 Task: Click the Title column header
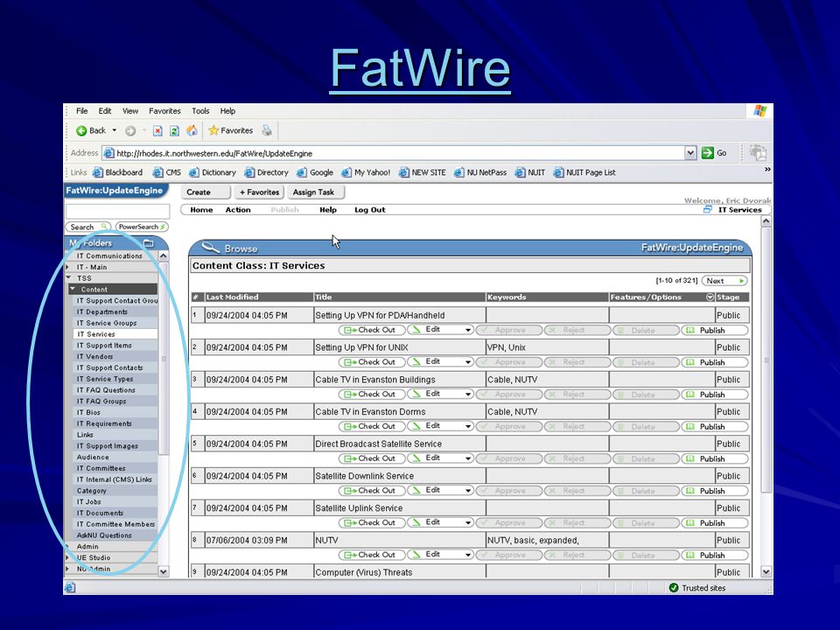point(400,297)
